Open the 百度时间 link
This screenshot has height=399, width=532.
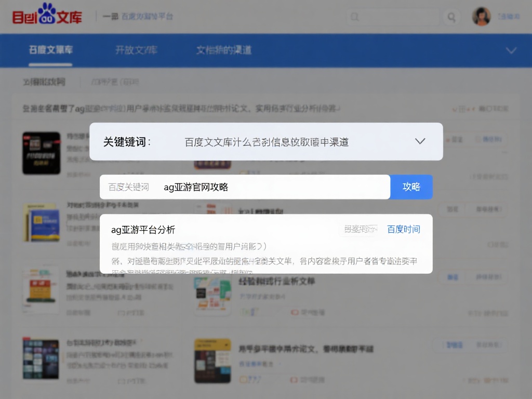point(404,229)
